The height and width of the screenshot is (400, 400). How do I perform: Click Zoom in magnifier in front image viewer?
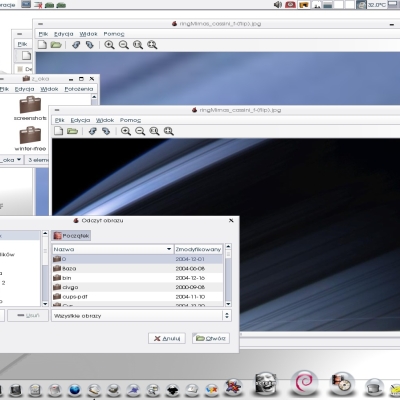[x=126, y=131]
